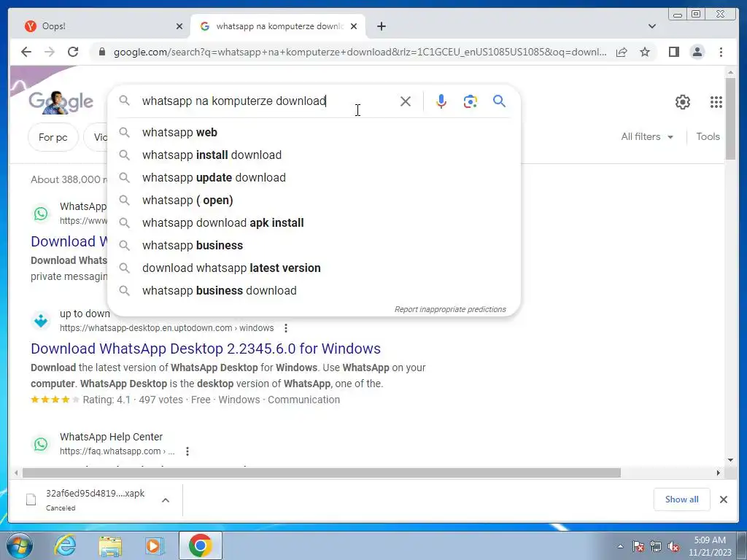Click the 'For pc' filter chip
Image resolution: width=747 pixels, height=560 pixels.
(x=53, y=137)
